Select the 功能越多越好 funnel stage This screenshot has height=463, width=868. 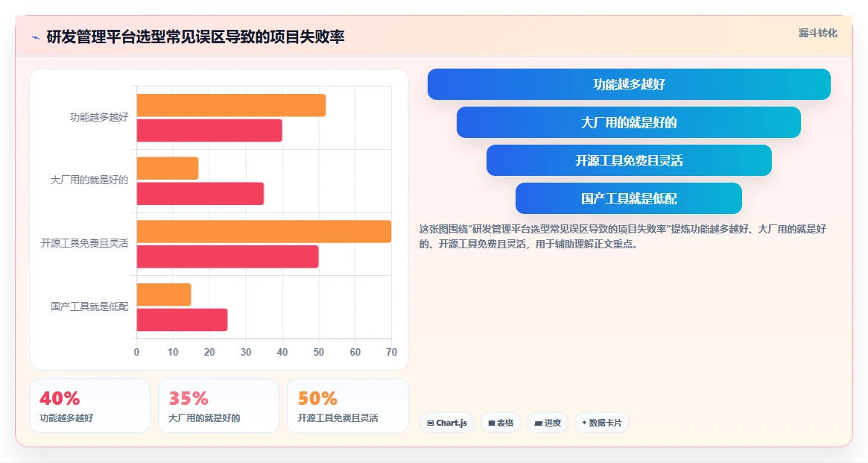629,84
